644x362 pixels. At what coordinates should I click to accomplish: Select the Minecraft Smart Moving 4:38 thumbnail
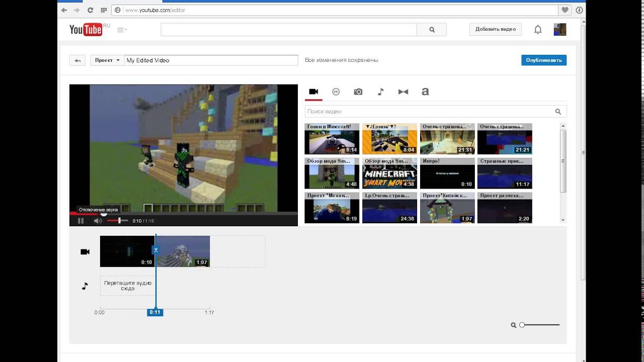[389, 173]
